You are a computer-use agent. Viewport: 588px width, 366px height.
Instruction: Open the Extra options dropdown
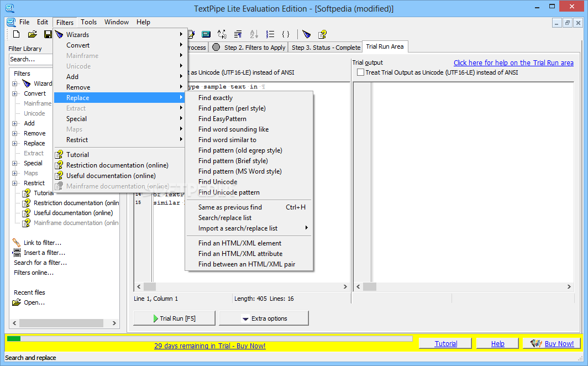coord(264,318)
